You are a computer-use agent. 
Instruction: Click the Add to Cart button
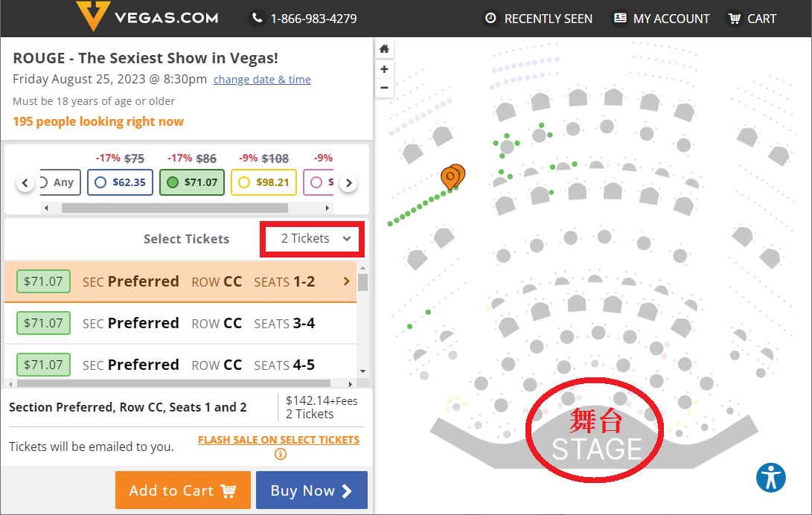(x=183, y=490)
